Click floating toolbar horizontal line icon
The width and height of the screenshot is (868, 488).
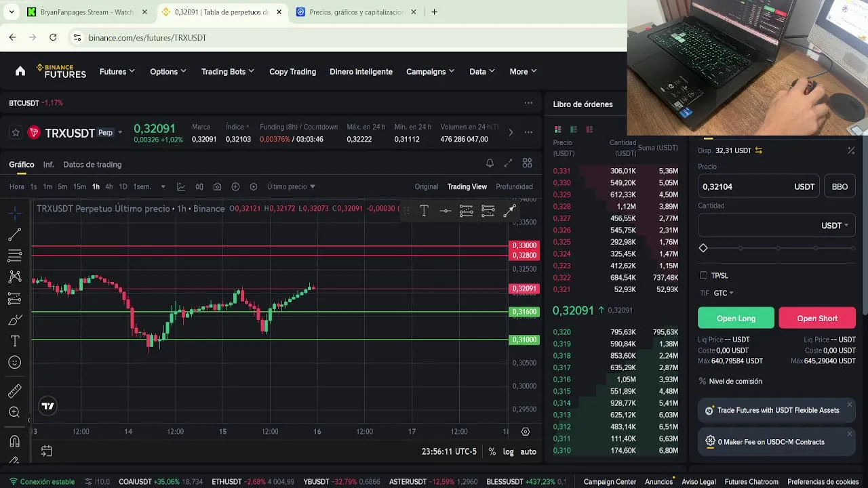point(445,211)
